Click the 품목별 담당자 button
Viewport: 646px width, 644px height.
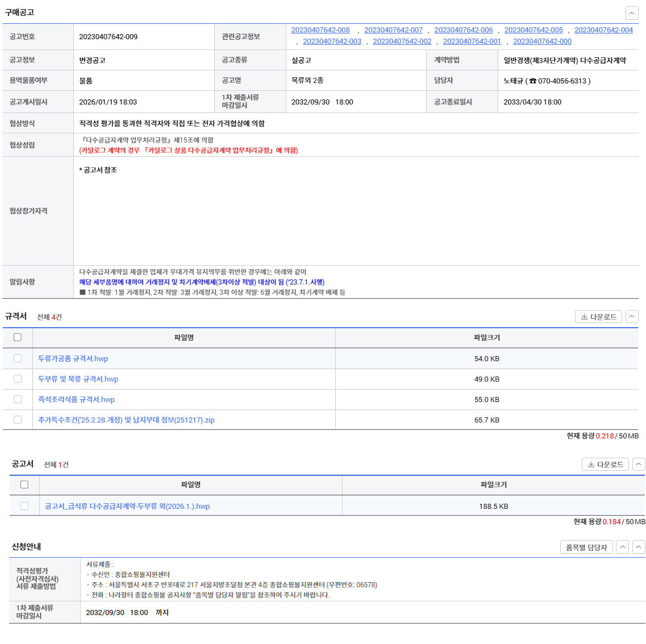point(586,547)
